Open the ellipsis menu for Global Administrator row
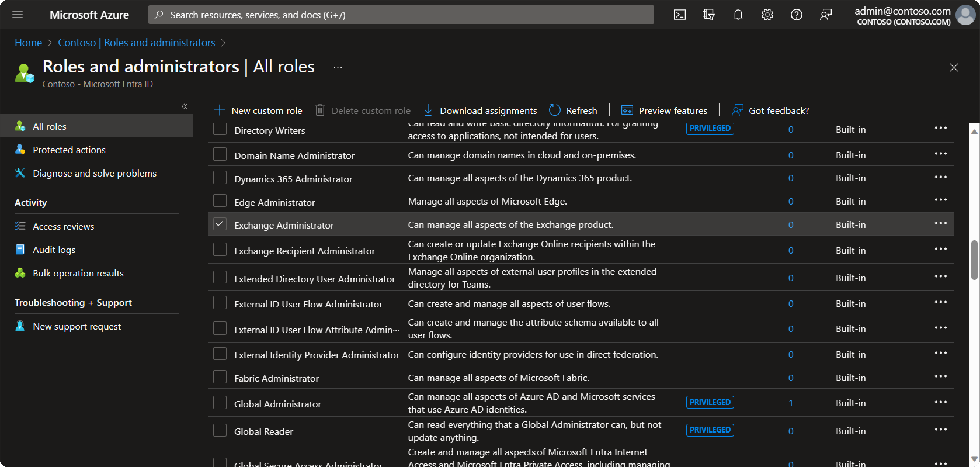 tap(940, 402)
